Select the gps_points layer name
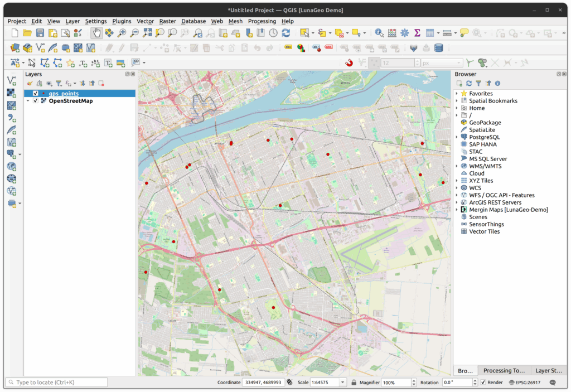The height and width of the screenshot is (392, 571). 64,94
